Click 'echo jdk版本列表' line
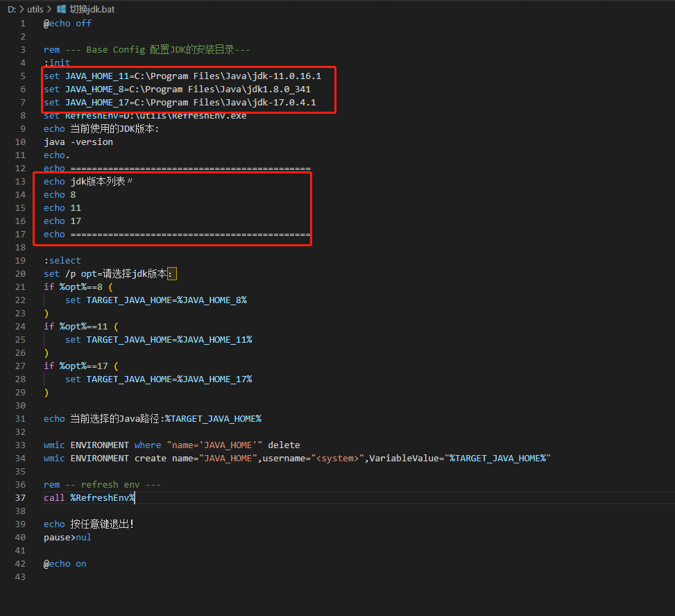 [x=88, y=181]
